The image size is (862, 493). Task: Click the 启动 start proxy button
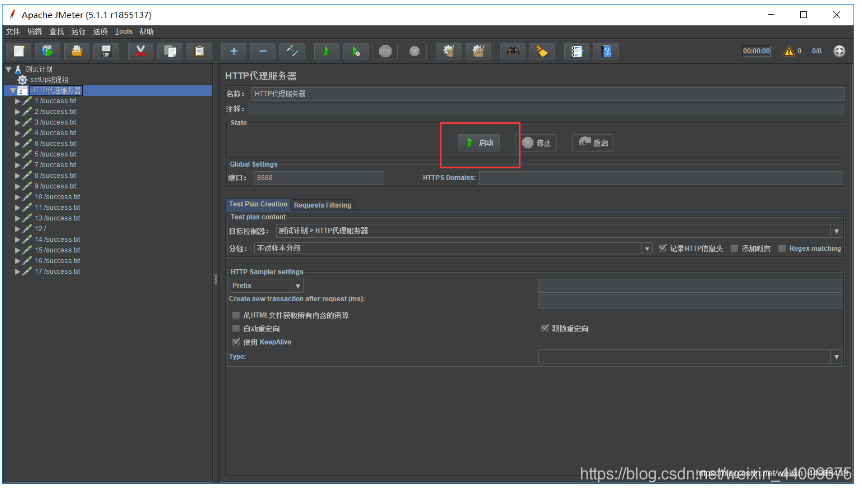479,143
